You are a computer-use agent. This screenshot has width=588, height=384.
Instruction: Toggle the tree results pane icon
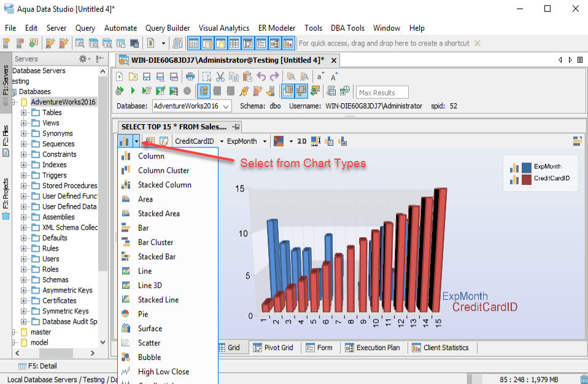tap(301, 90)
